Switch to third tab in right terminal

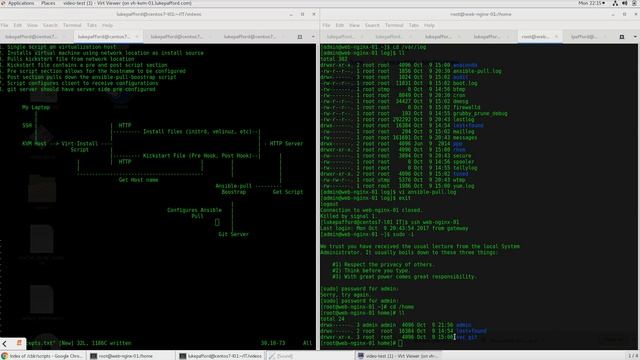click(x=438, y=37)
